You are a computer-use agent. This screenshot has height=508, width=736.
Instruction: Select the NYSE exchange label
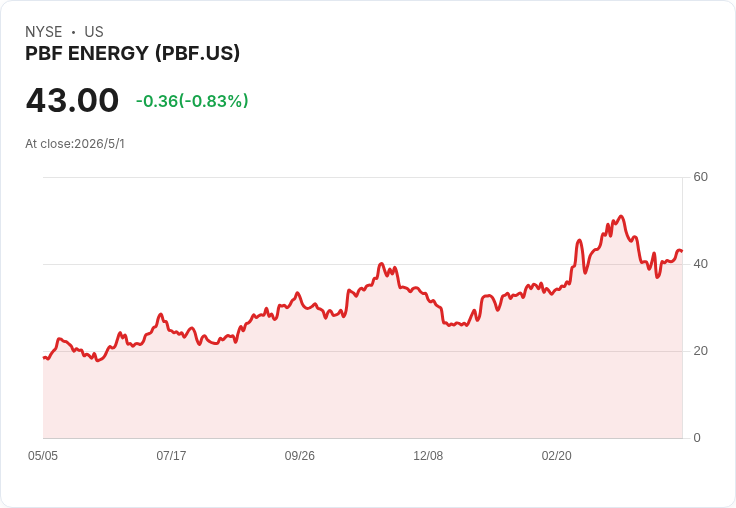pos(44,32)
